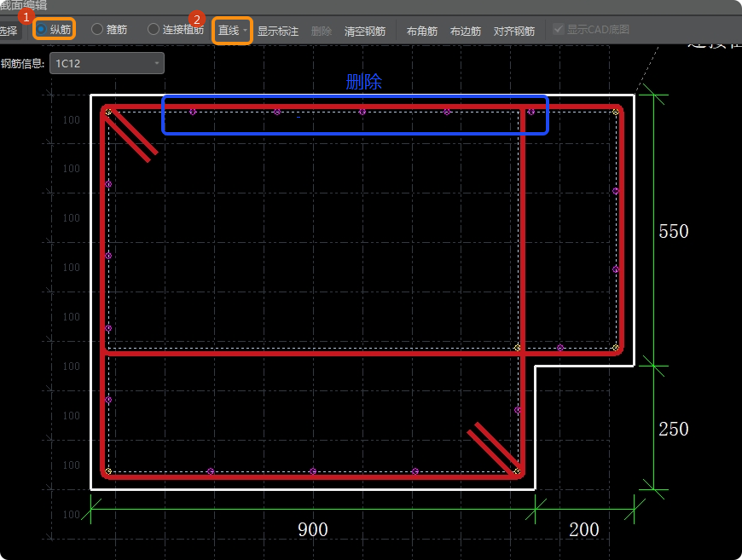Click the 900 dimension label
Screen dimensions: 742x560
point(313,529)
